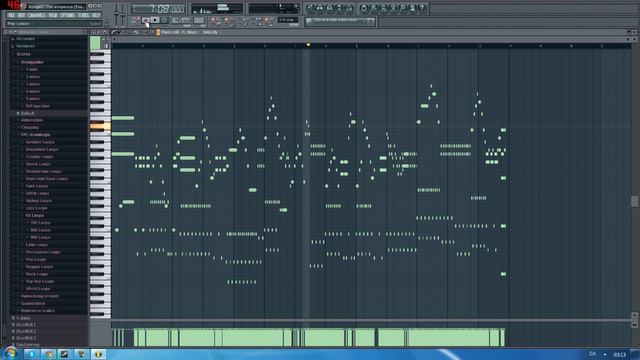Image resolution: width=640 pixels, height=360 pixels.
Task: Move the orange playback position marker on the timeline
Action: pyautogui.click(x=308, y=44)
